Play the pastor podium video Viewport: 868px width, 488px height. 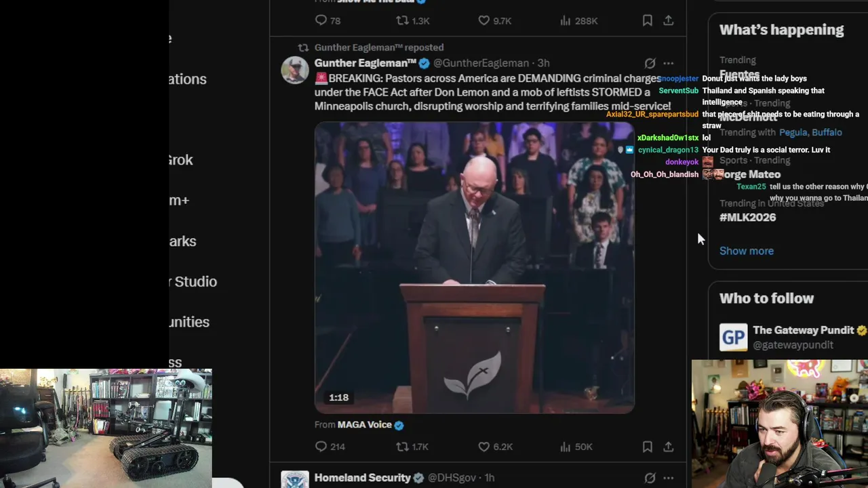pos(474,268)
